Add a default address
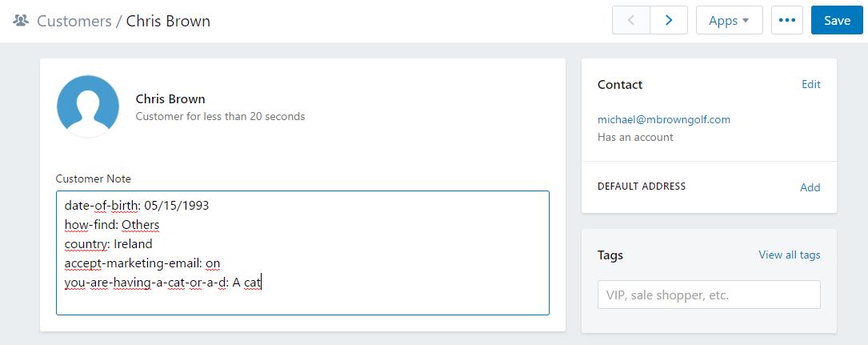868x345 pixels. (x=810, y=187)
